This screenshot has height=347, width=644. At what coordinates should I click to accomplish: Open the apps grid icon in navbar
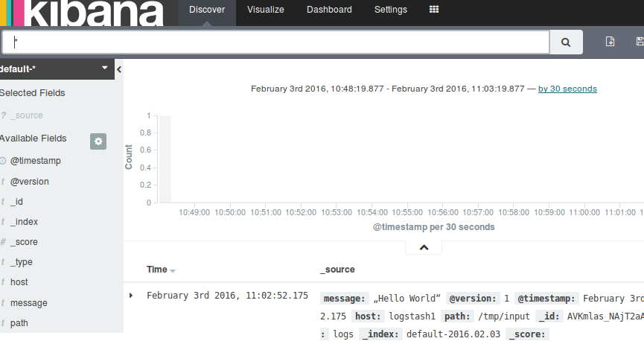click(435, 10)
